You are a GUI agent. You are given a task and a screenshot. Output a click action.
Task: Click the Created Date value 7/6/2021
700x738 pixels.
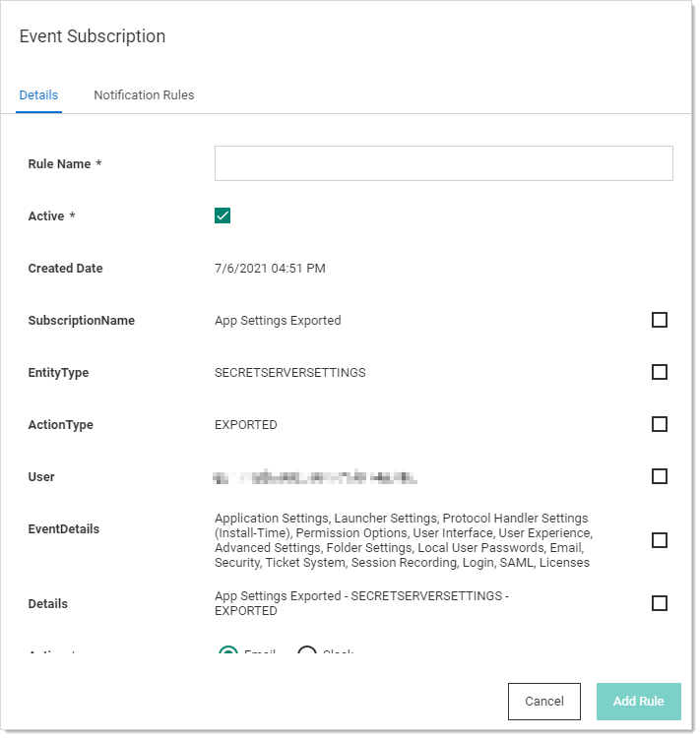tap(270, 268)
